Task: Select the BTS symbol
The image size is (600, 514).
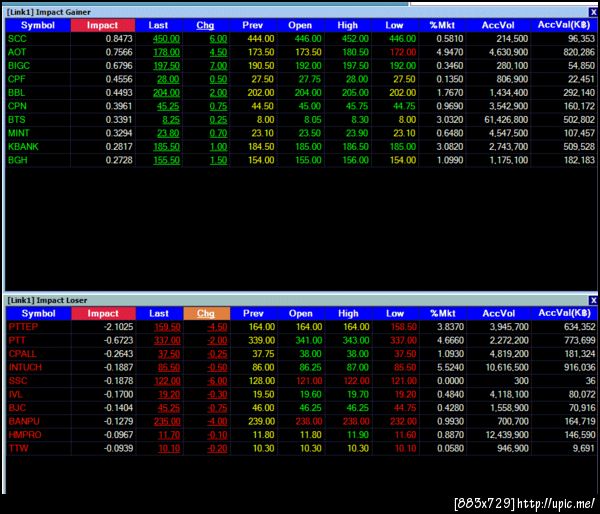Action: coord(16,120)
